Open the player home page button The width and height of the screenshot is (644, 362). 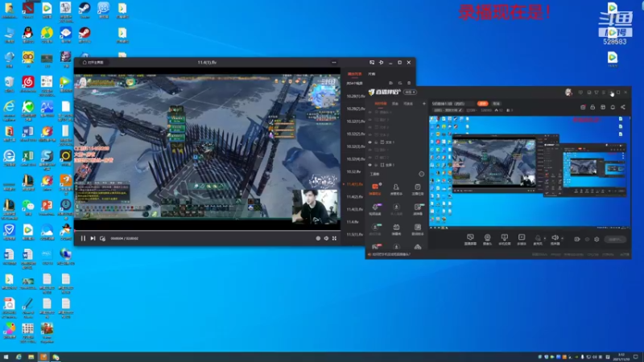point(93,63)
